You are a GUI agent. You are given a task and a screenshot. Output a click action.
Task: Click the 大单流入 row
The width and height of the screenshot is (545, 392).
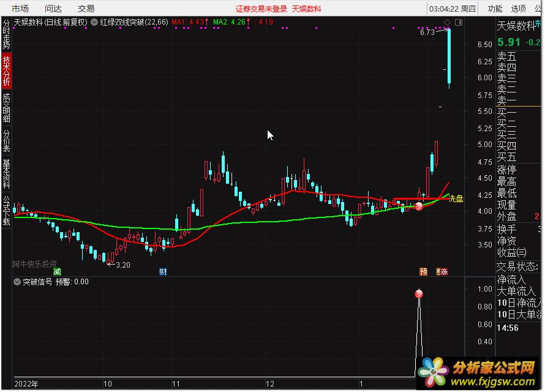518,291
